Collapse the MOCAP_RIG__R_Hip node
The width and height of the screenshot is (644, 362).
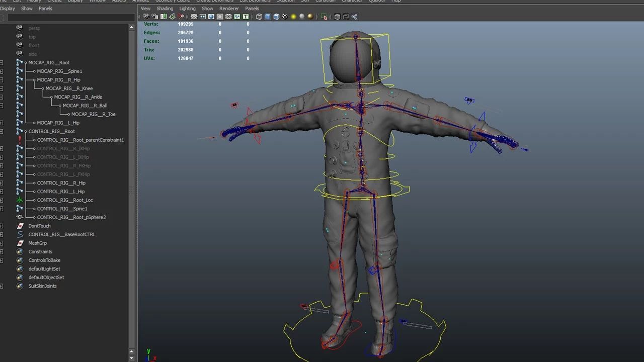[2, 80]
